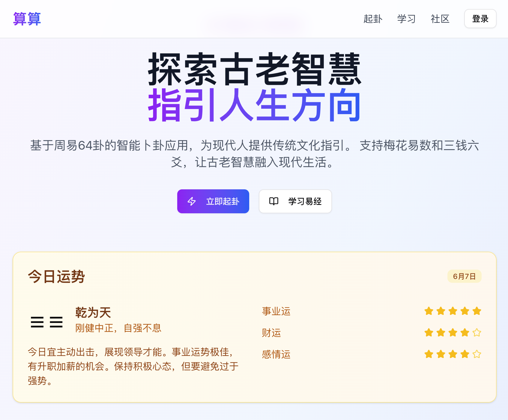Click the headline 探索古老智慧
The height and width of the screenshot is (420, 508).
pos(255,70)
